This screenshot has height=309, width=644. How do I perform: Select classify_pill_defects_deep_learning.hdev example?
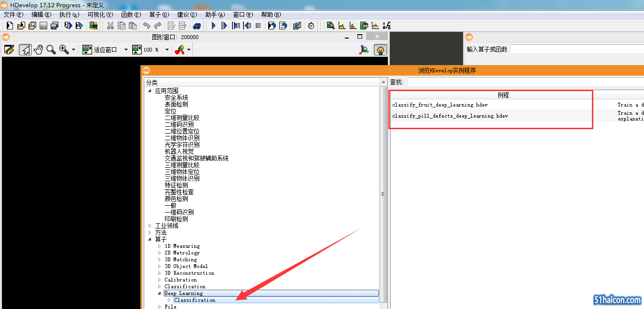(450, 116)
